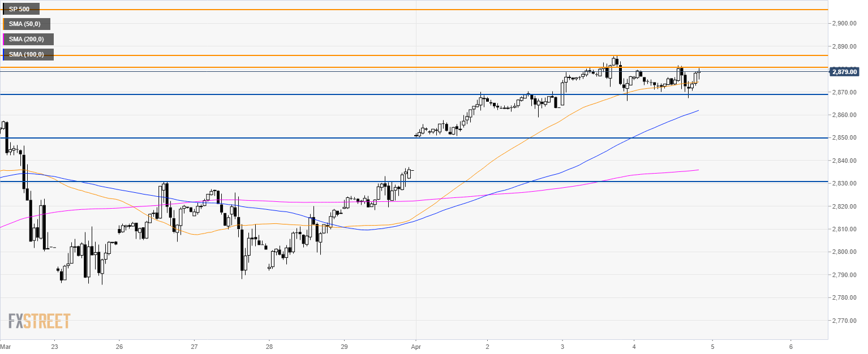Image resolution: width=868 pixels, height=354 pixels.
Task: Select the Apr label on the time axis
Action: 416,345
